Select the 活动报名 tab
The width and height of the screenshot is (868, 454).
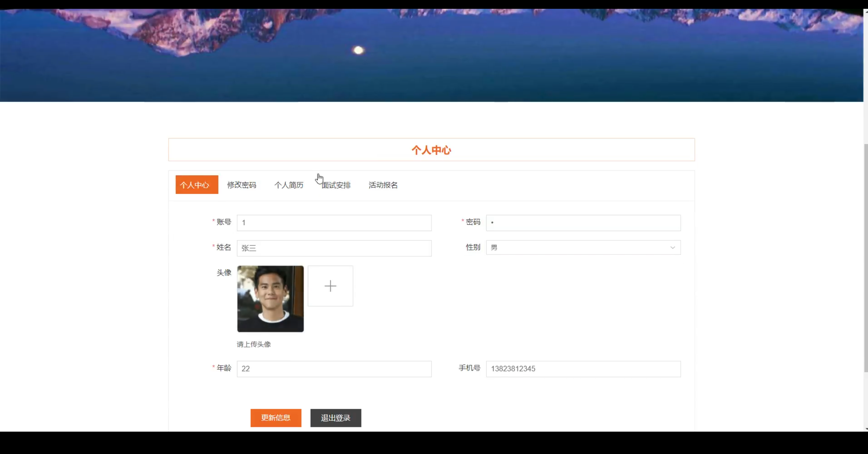pos(383,185)
